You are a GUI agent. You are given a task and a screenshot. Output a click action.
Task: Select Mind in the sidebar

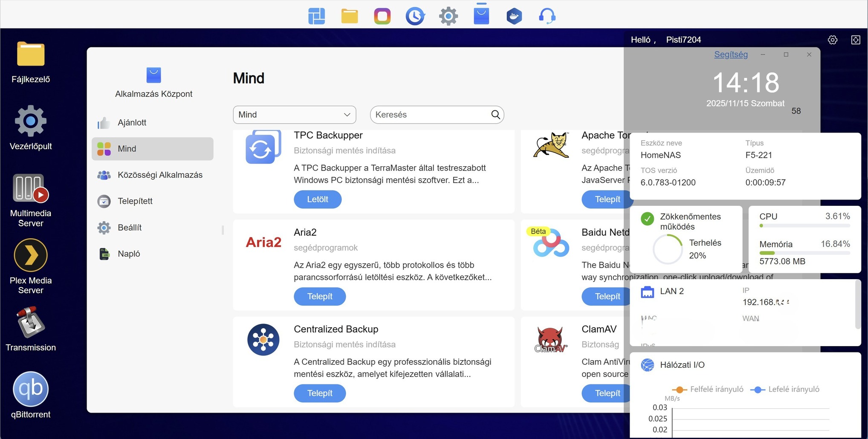click(x=153, y=149)
